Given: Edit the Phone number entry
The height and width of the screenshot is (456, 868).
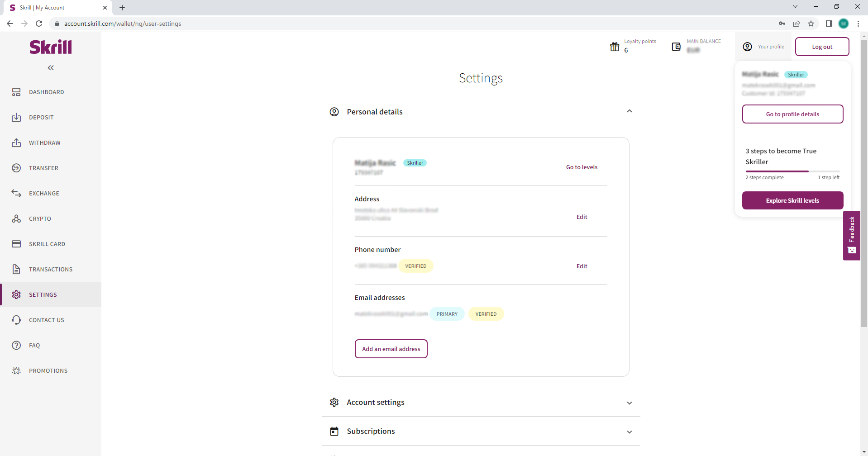Looking at the screenshot, I should click(582, 266).
